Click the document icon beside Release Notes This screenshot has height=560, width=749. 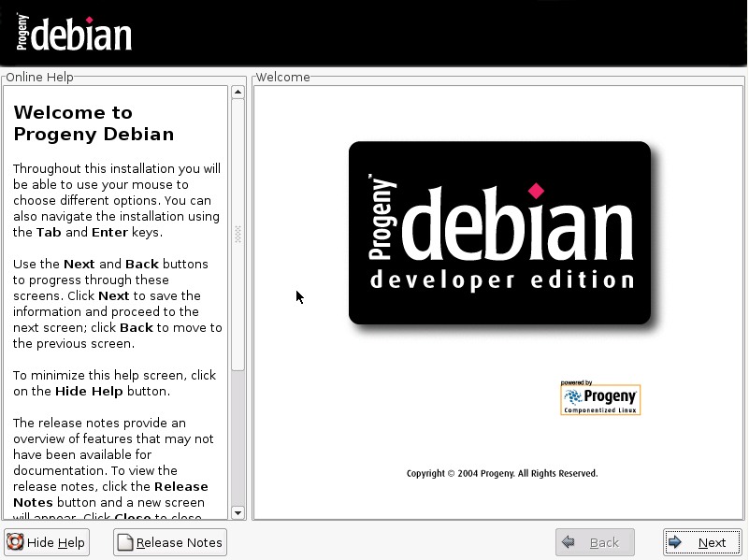(x=125, y=542)
